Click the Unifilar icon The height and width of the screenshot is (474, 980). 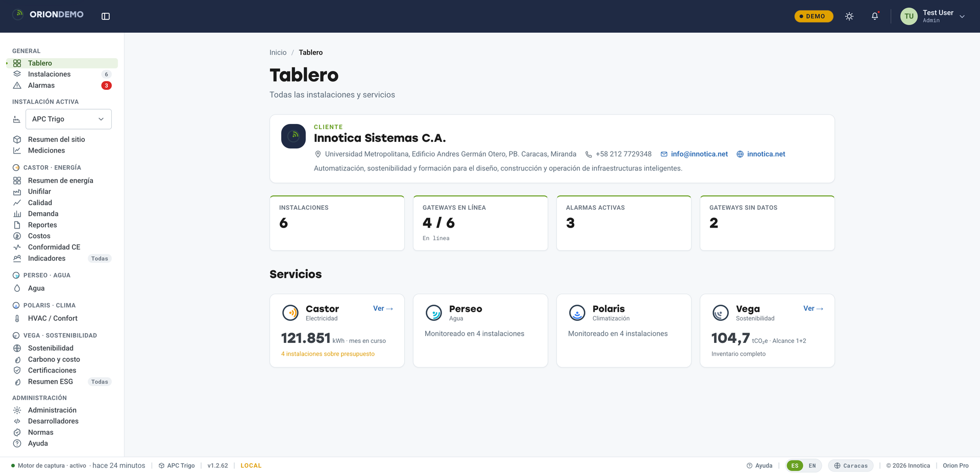click(17, 192)
